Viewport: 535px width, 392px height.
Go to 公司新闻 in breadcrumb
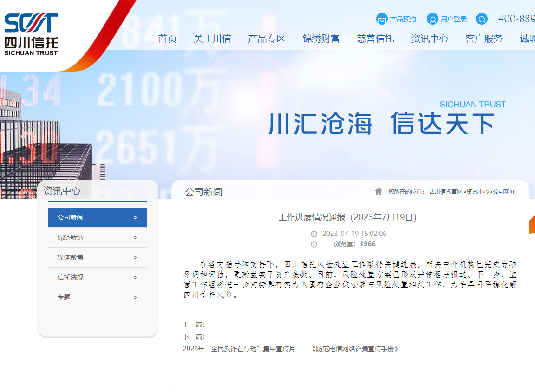pos(504,192)
